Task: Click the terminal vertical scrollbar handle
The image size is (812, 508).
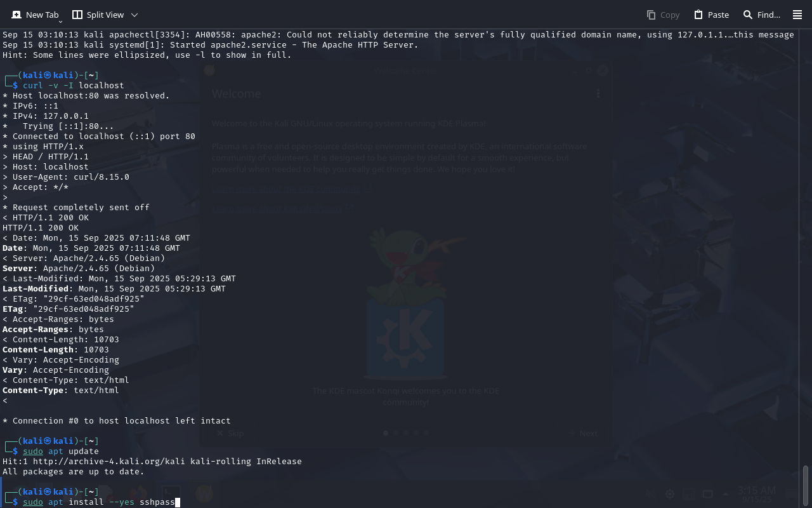Action: pyautogui.click(x=806, y=485)
